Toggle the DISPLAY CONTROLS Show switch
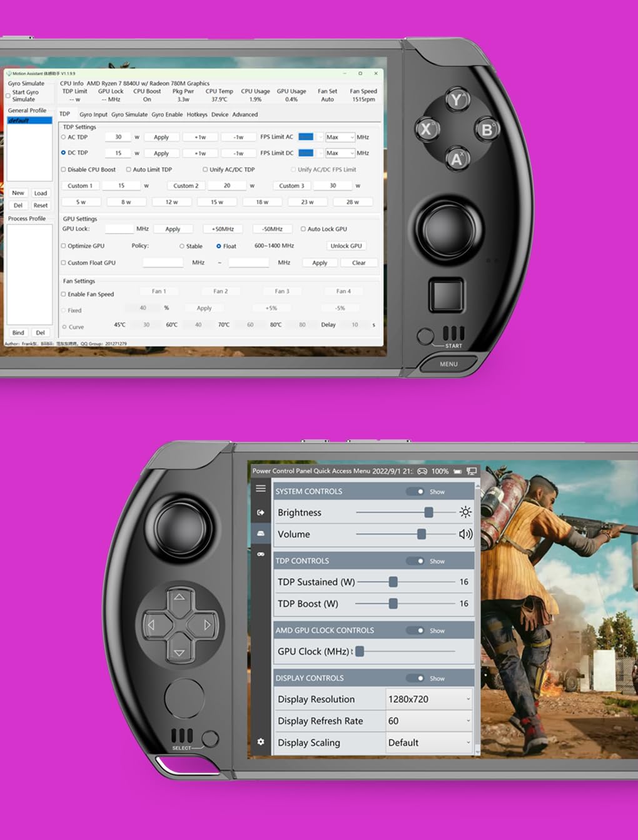This screenshot has height=840, width=638. click(x=415, y=677)
